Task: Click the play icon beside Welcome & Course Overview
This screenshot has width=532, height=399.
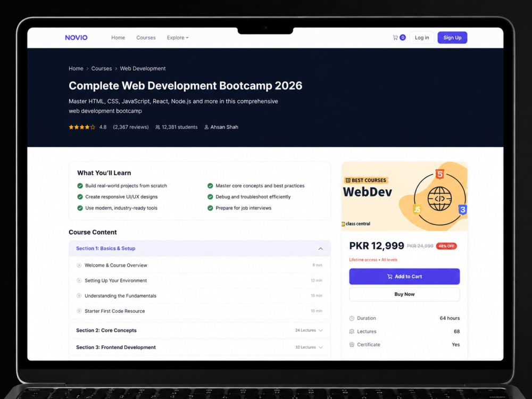Action: pos(79,265)
